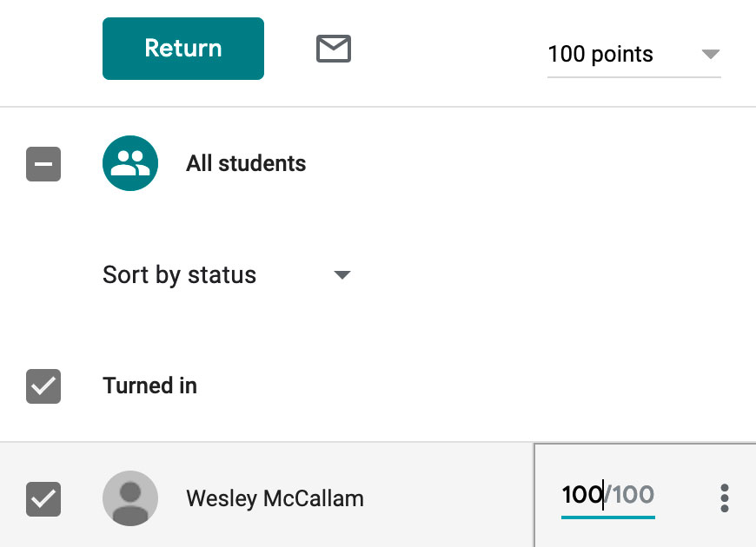Select the teal people icon next to All students

(x=130, y=163)
